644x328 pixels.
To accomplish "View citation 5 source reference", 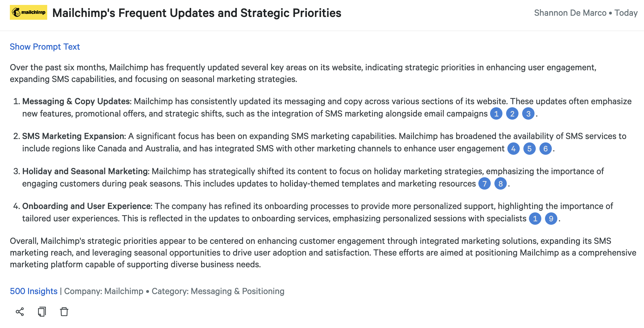I will (530, 149).
